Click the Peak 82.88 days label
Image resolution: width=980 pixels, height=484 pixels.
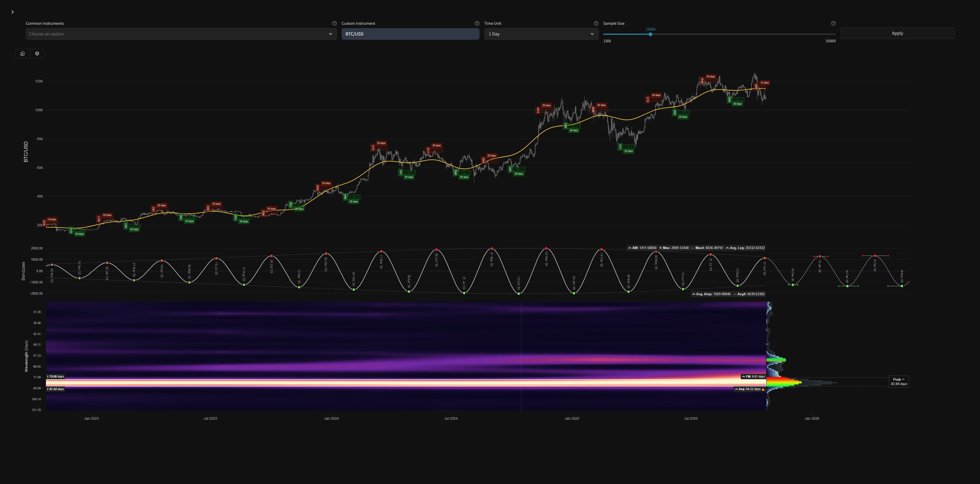[899, 382]
